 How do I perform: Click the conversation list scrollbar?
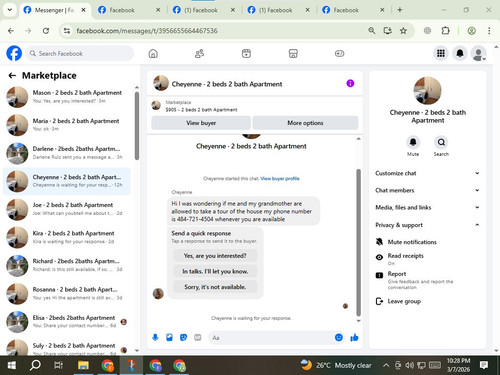point(137,126)
